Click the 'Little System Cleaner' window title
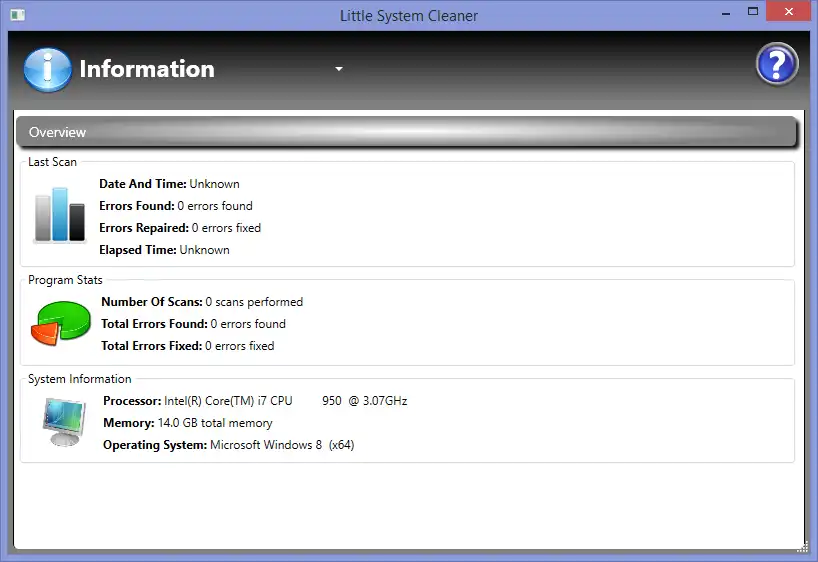This screenshot has width=818, height=562. click(408, 16)
